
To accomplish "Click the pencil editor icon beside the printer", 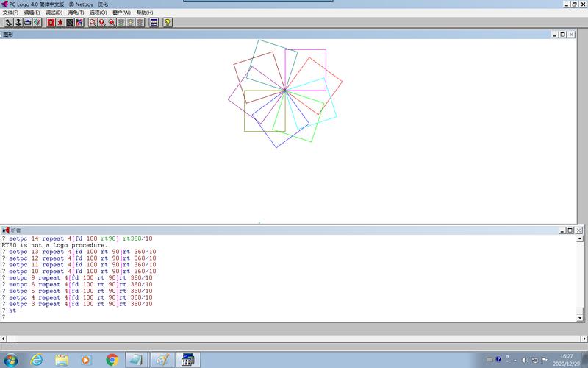I will coord(37,23).
